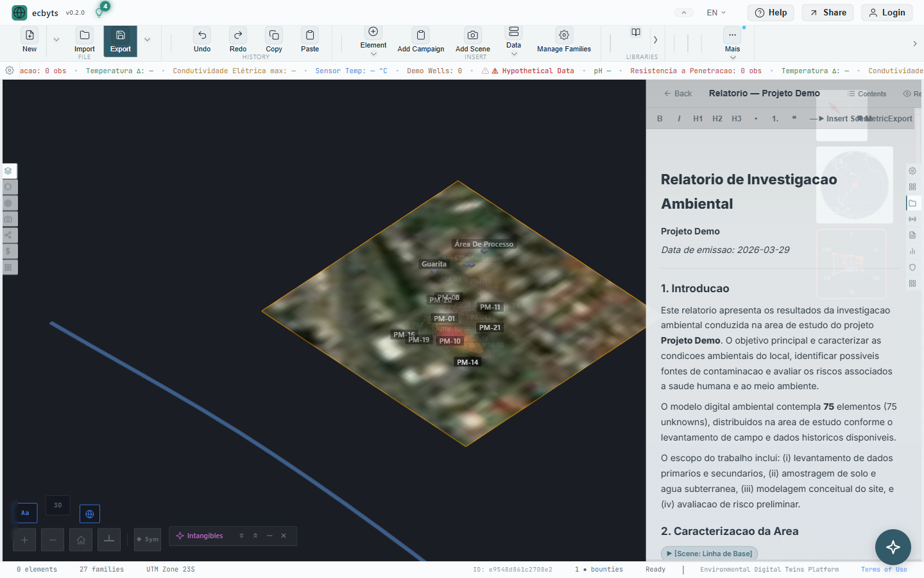Open the broadcast sensor tab in right sidebar

point(912,219)
